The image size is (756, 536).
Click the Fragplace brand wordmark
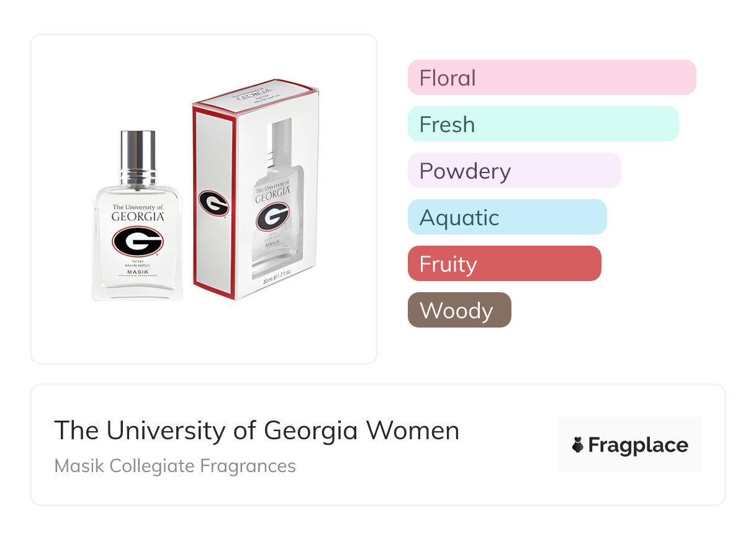pos(638,445)
